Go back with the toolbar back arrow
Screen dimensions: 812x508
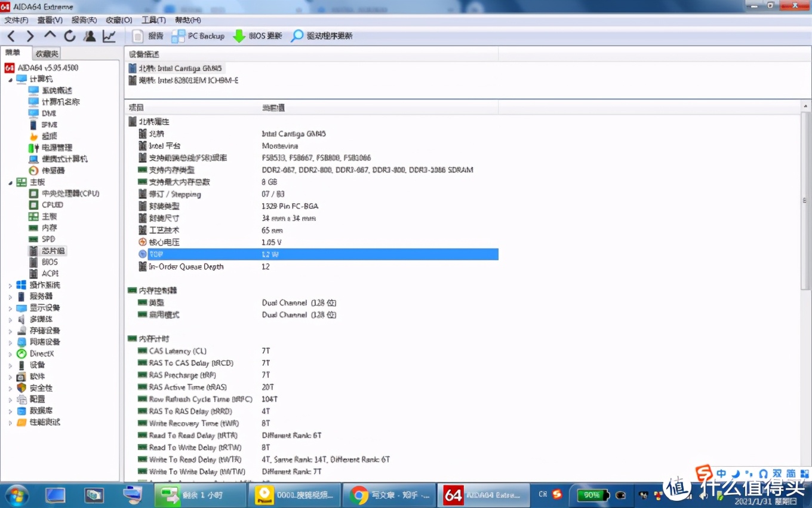click(11, 36)
